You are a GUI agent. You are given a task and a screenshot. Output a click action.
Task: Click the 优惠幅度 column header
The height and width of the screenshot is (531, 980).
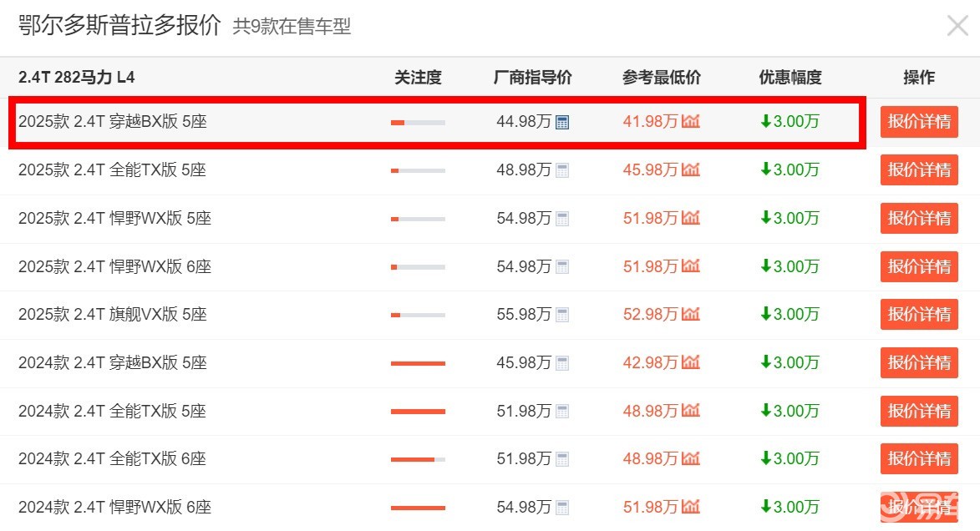point(790,78)
